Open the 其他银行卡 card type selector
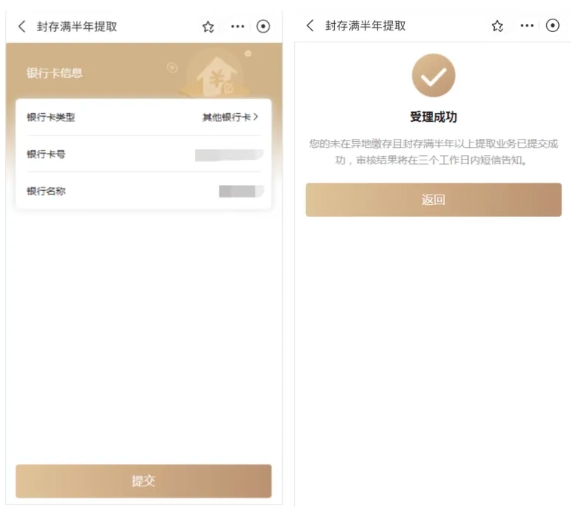 227,117
